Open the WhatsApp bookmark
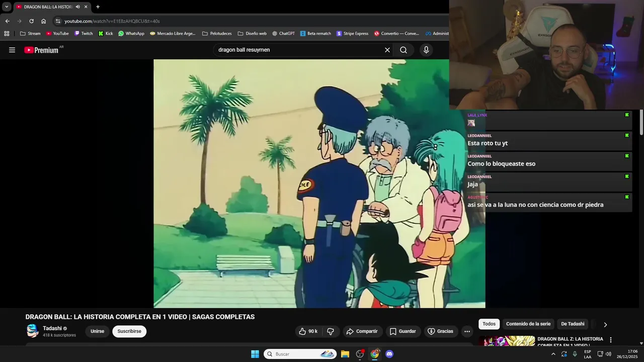 131,34
